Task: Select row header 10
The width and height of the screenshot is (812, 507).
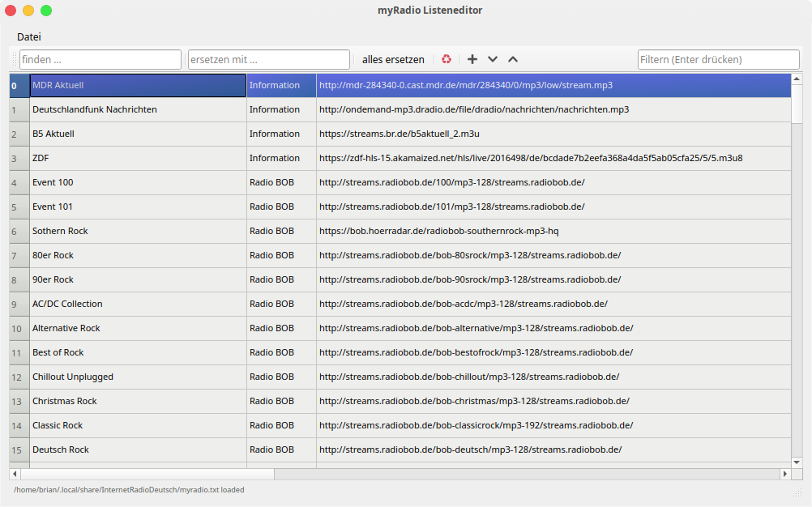Action: (x=19, y=329)
